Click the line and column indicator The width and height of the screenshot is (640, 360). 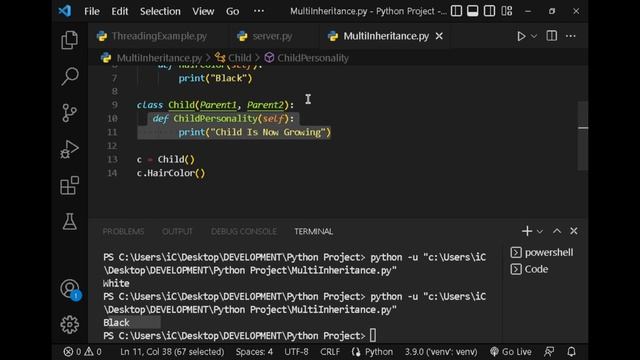pyautogui.click(x=172, y=351)
